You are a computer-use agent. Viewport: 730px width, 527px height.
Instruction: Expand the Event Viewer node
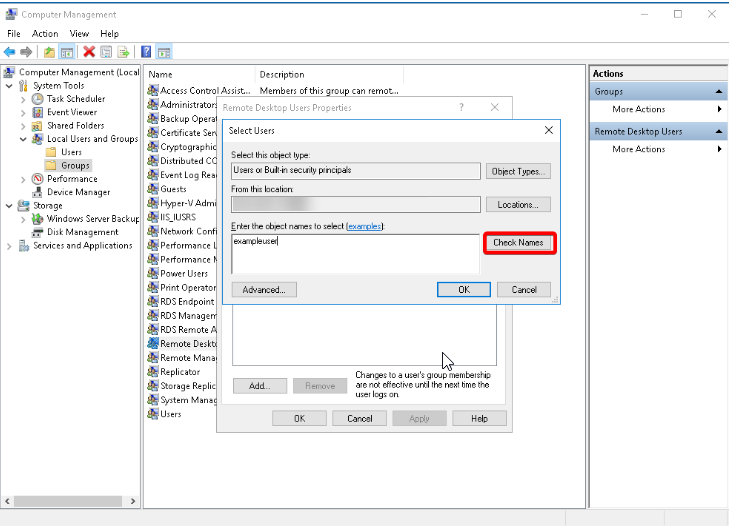(x=23, y=113)
